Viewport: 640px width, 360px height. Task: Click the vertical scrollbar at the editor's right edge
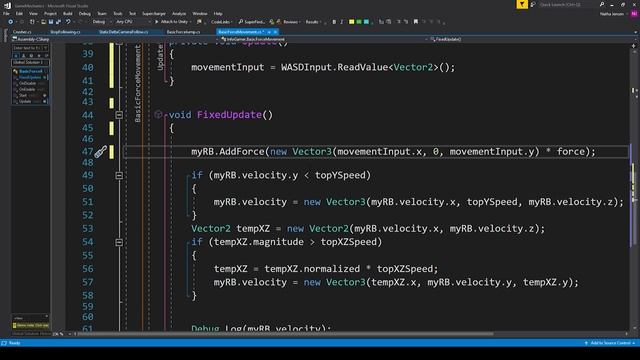point(634,188)
